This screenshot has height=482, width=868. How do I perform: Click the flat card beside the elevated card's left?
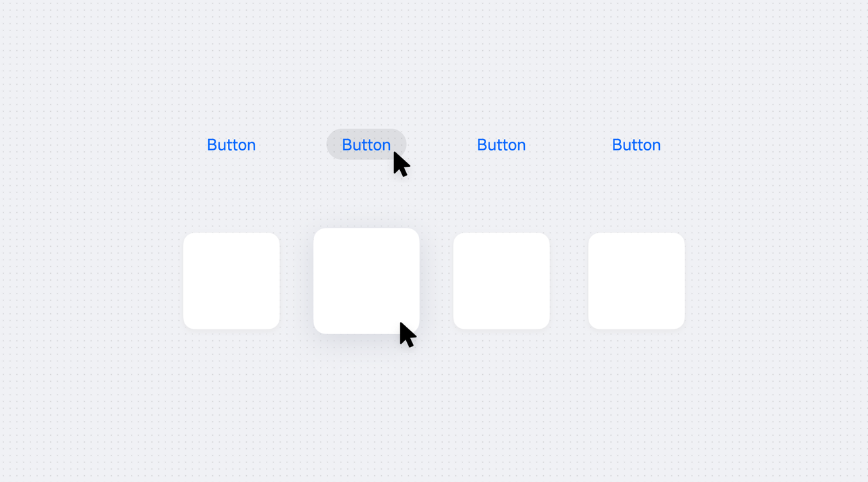(231, 281)
